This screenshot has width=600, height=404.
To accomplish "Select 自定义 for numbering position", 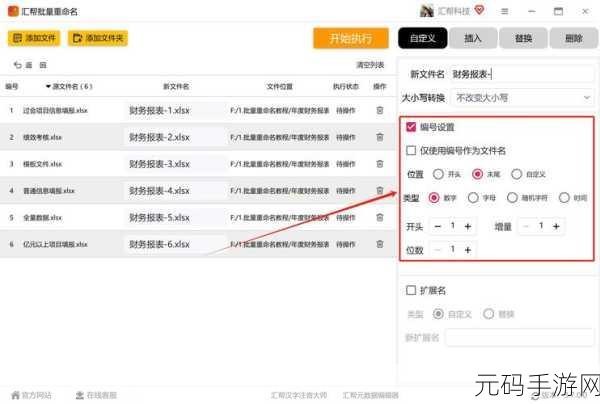I will [517, 174].
